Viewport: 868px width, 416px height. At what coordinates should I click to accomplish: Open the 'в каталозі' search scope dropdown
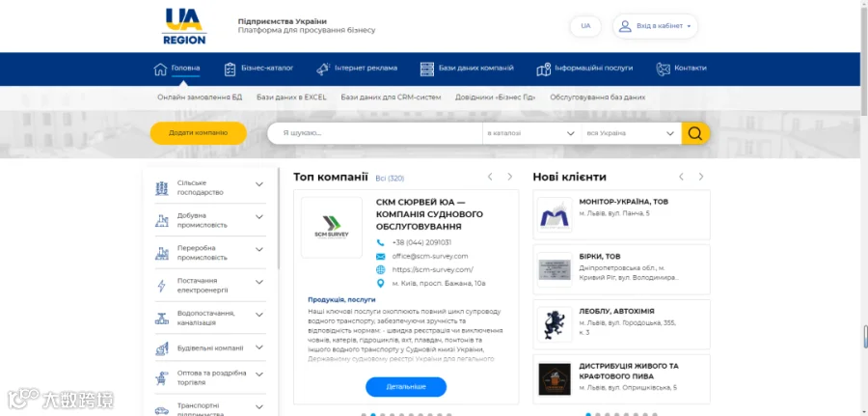tap(531, 133)
